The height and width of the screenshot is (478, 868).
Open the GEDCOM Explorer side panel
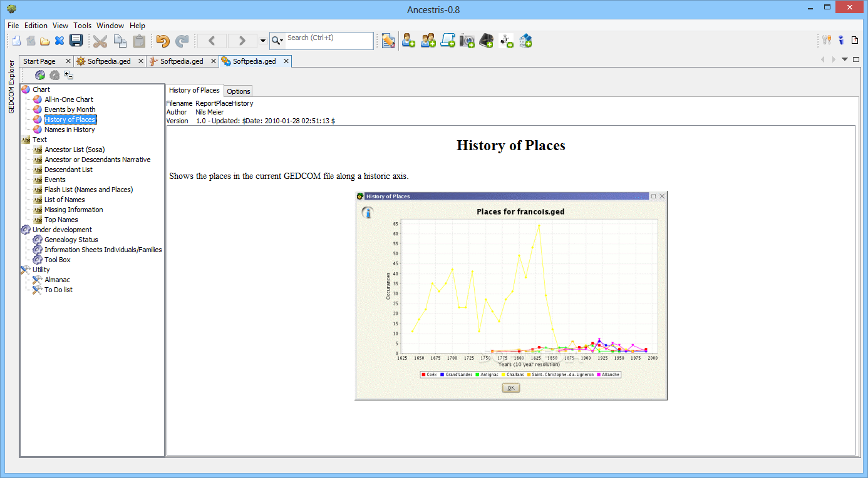coord(11,87)
